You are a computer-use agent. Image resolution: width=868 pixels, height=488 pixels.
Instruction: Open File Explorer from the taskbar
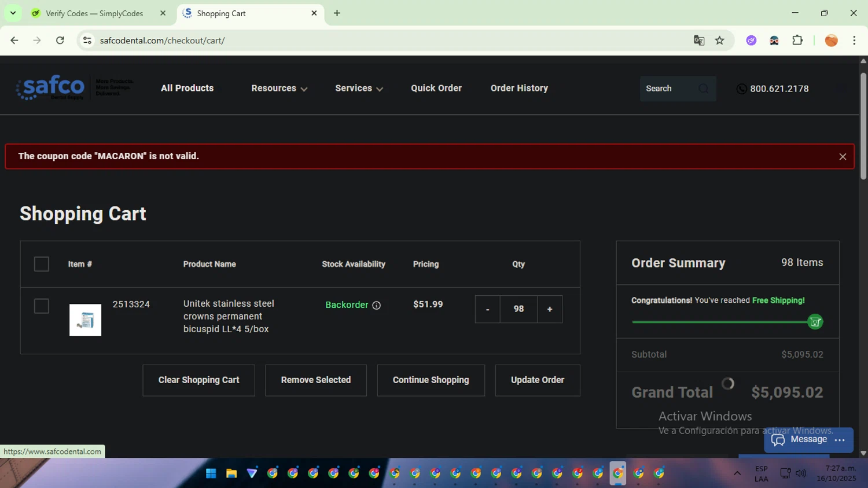point(231,474)
